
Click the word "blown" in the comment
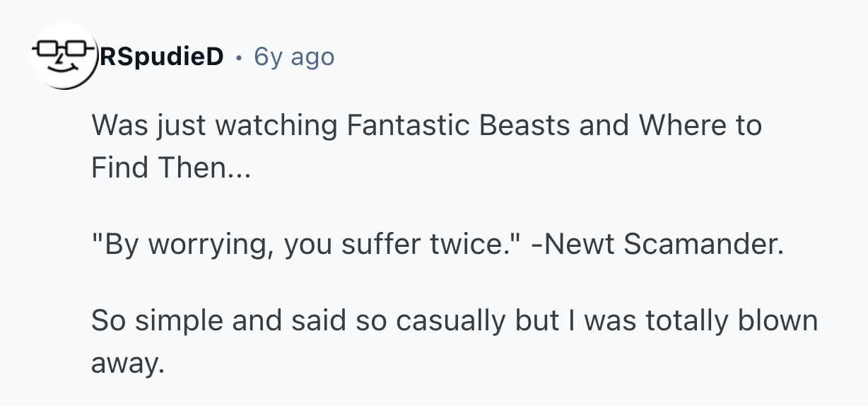pos(778,320)
